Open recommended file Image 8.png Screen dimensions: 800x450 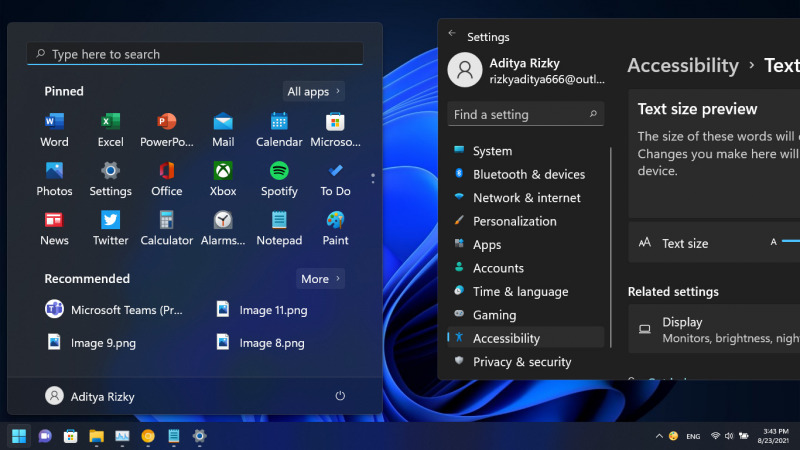pos(261,342)
